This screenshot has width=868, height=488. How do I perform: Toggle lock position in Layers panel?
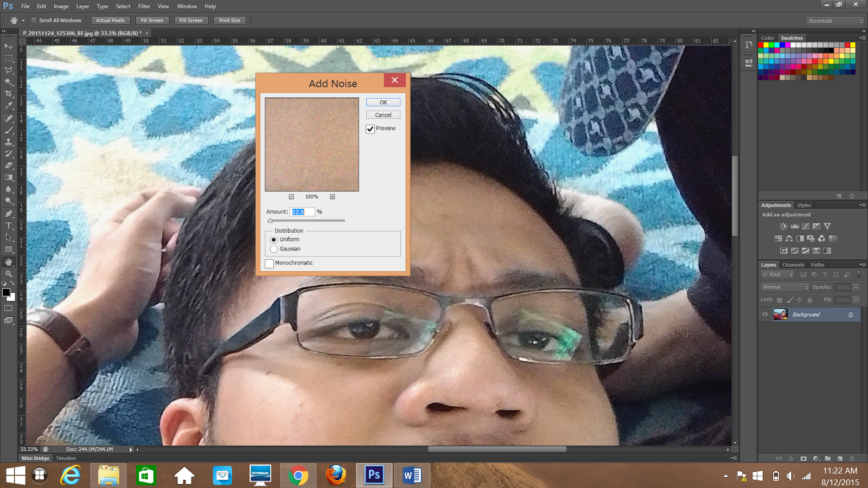click(x=799, y=300)
